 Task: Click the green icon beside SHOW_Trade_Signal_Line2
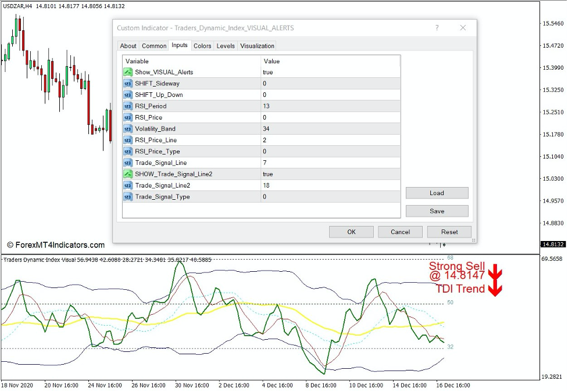[128, 174]
